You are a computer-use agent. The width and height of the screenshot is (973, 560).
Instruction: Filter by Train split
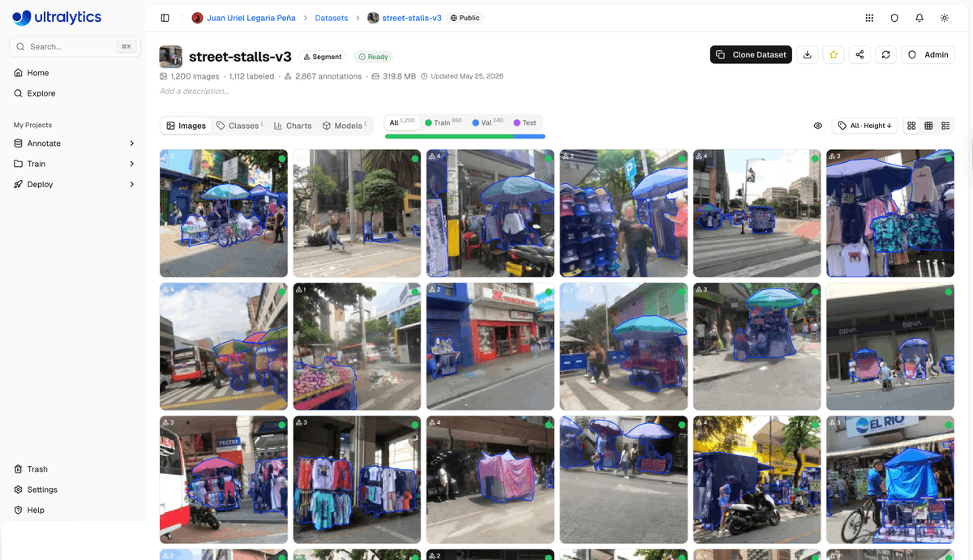(444, 122)
